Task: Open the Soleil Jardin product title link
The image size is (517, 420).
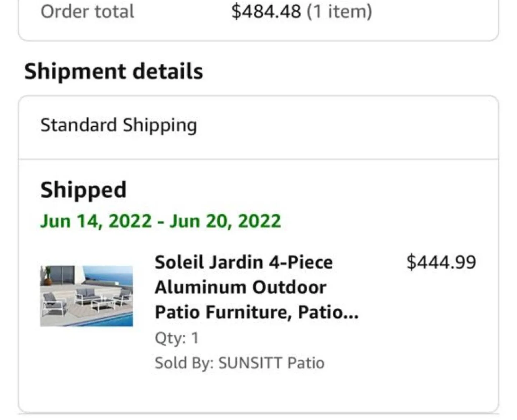Action: 244,262
